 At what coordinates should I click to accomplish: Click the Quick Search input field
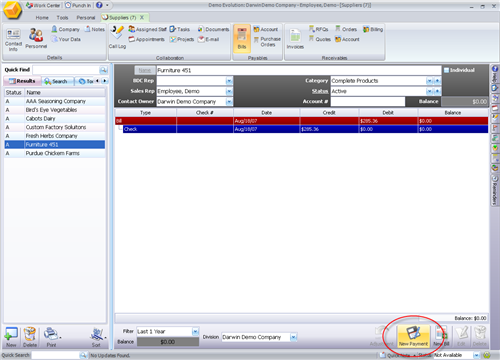coord(55,355)
